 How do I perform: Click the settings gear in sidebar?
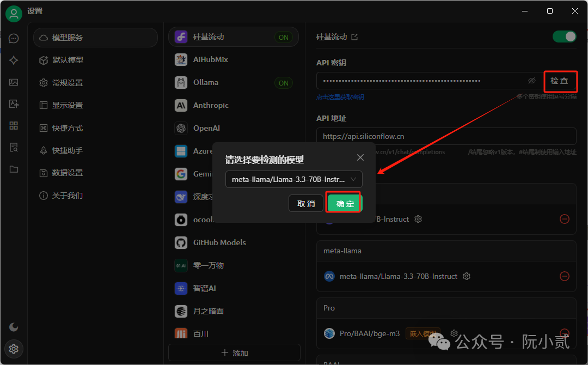14,349
